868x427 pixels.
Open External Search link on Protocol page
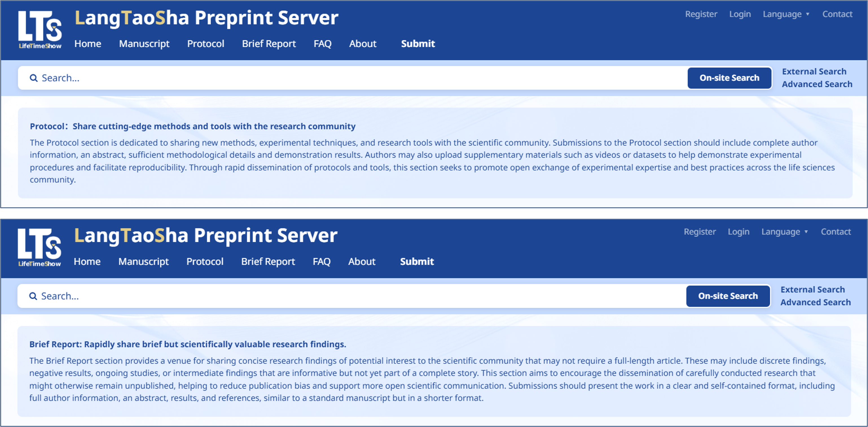(x=814, y=71)
